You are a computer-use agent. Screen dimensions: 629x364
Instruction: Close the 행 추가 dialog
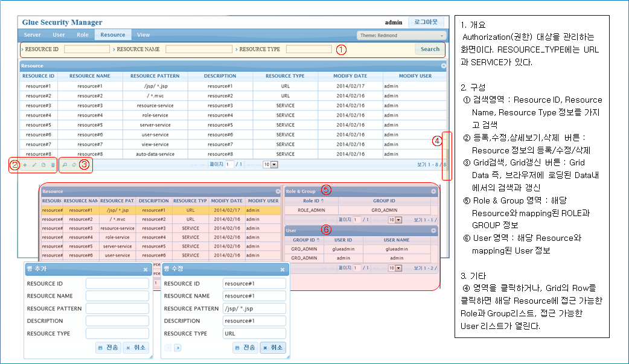click(145, 270)
